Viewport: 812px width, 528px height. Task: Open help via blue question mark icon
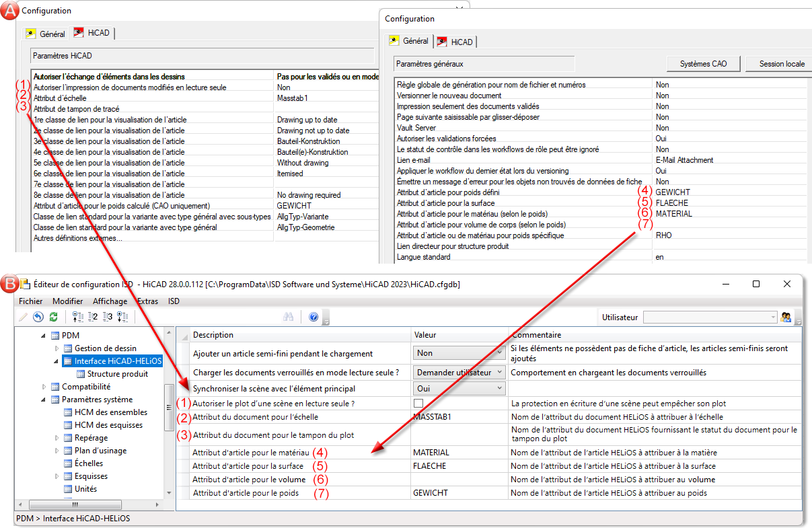[x=313, y=317]
